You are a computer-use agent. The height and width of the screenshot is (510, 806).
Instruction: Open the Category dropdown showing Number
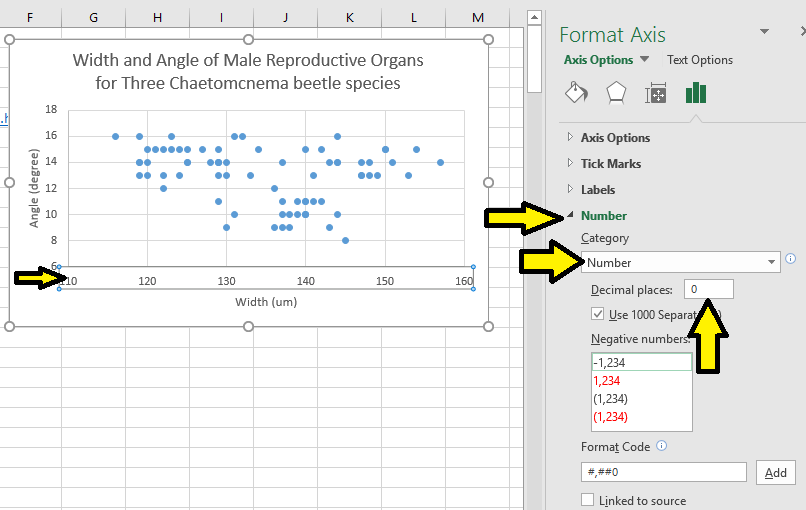681,263
